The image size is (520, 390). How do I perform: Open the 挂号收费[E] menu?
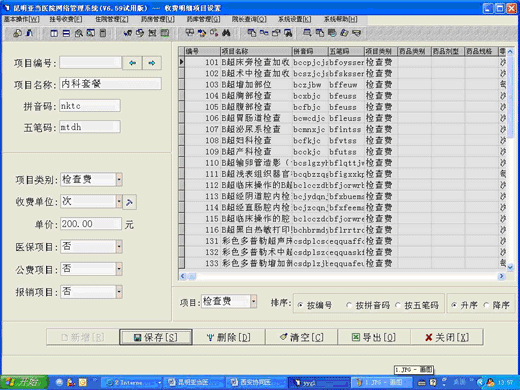66,19
